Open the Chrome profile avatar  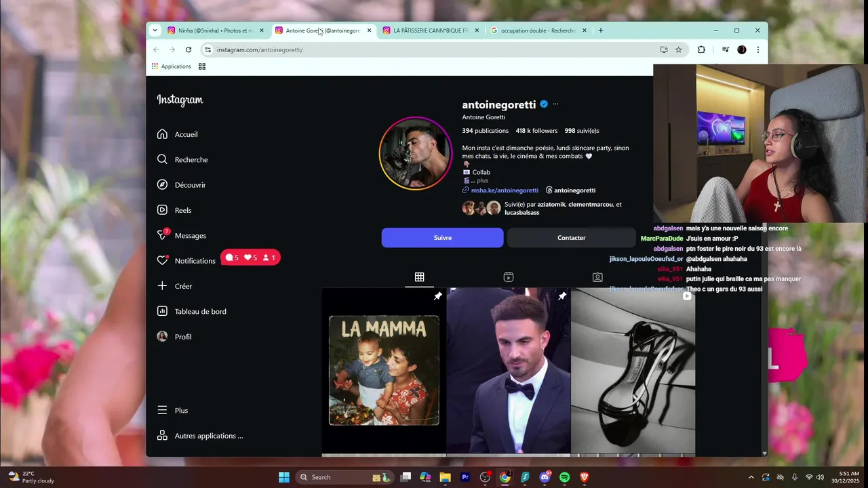742,49
